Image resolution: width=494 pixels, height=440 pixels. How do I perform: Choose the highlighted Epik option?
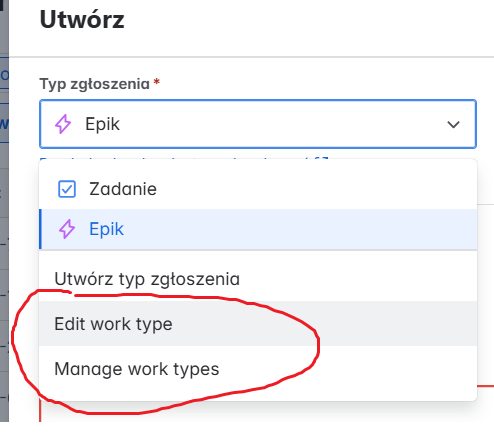pos(258,229)
